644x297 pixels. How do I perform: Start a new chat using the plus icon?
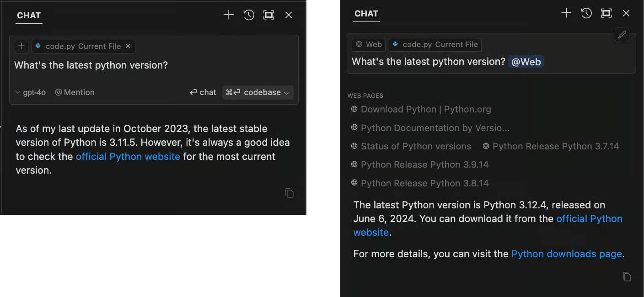(228, 15)
